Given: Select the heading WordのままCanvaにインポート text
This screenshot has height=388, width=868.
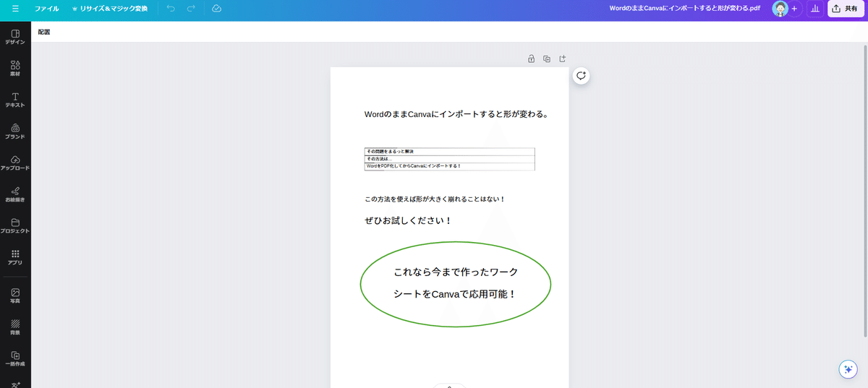Looking at the screenshot, I should [x=456, y=114].
